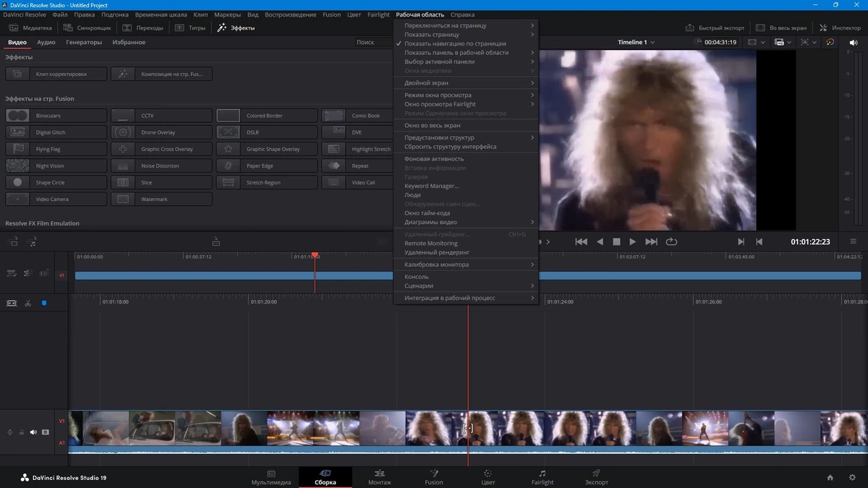
Task: Open the Инспектор inspector panel
Action: pos(841,27)
